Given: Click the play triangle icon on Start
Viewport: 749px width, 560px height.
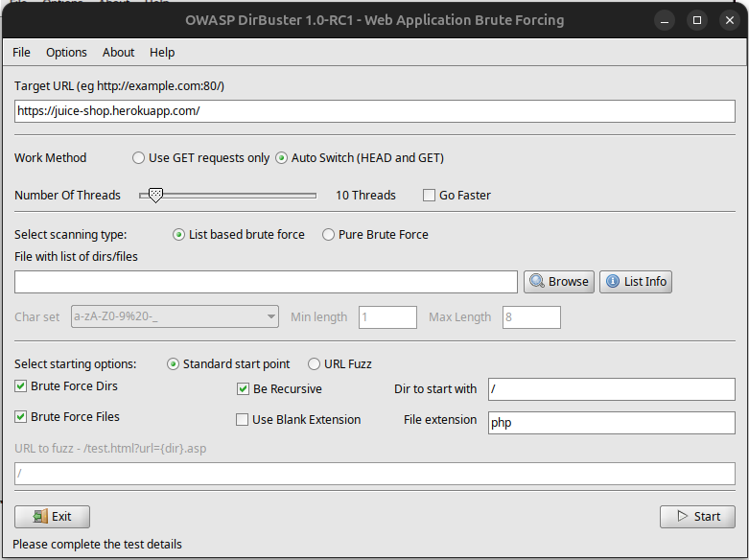Looking at the screenshot, I should tap(683, 516).
